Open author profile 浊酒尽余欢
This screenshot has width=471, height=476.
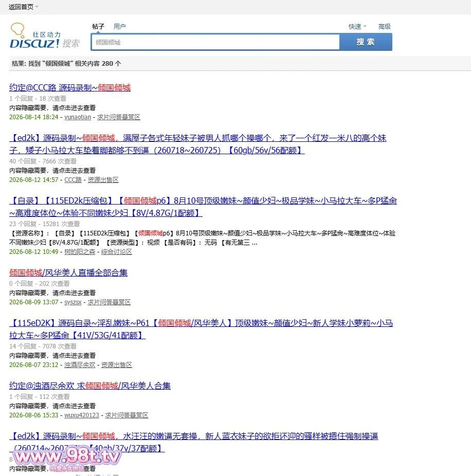click(80, 365)
